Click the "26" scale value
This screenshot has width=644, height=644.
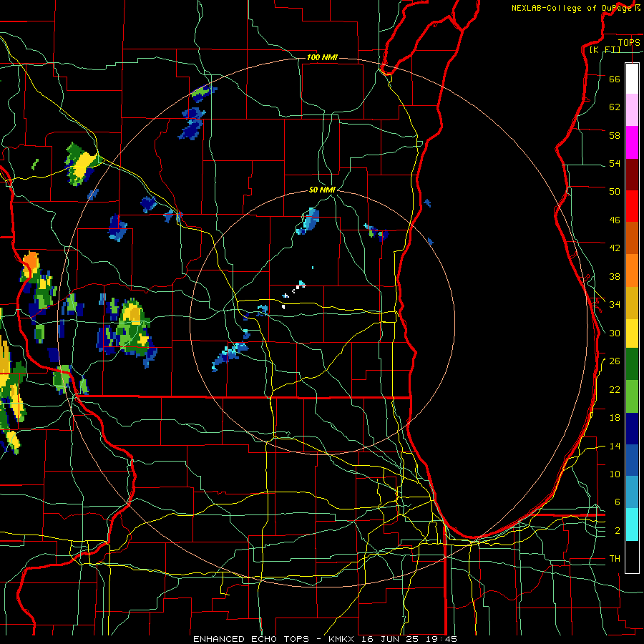pos(615,361)
